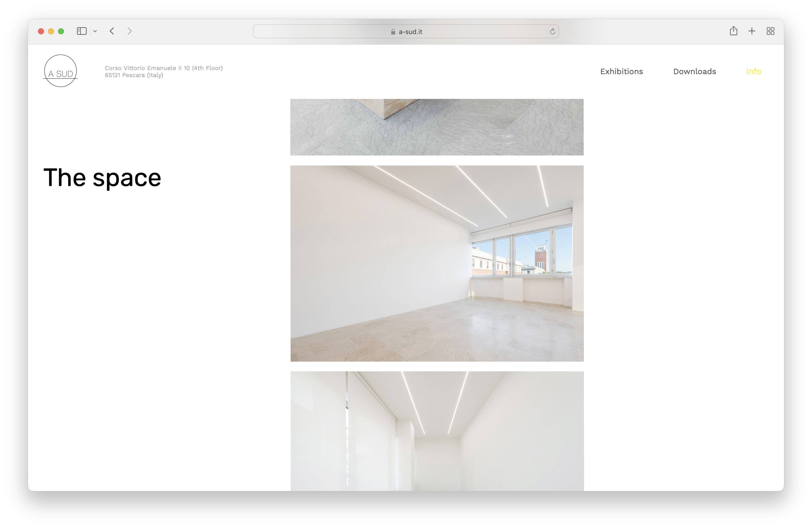Click the lock icon in the address bar
This screenshot has width=812, height=528.
393,32
